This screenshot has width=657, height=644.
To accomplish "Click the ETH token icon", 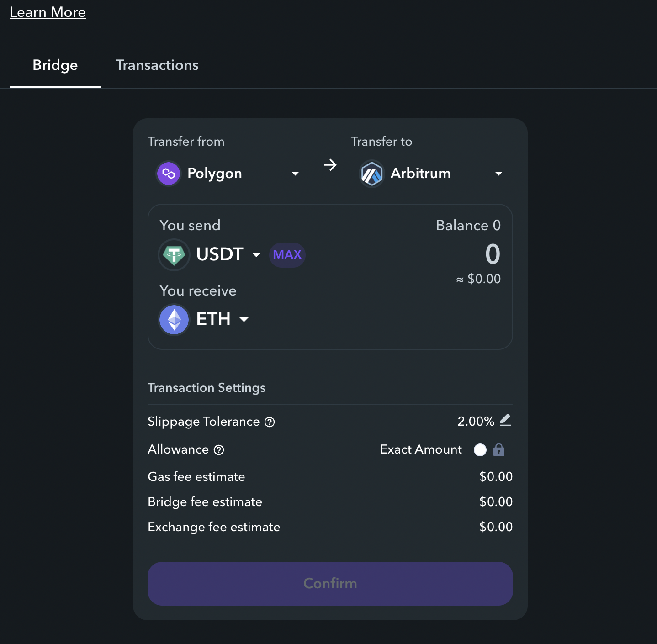I will tap(174, 320).
